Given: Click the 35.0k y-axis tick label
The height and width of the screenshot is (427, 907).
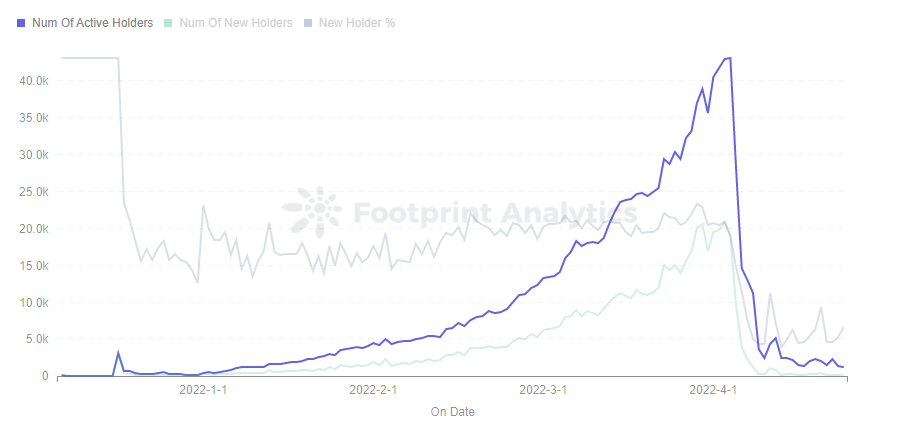Looking at the screenshot, I should tap(34, 118).
